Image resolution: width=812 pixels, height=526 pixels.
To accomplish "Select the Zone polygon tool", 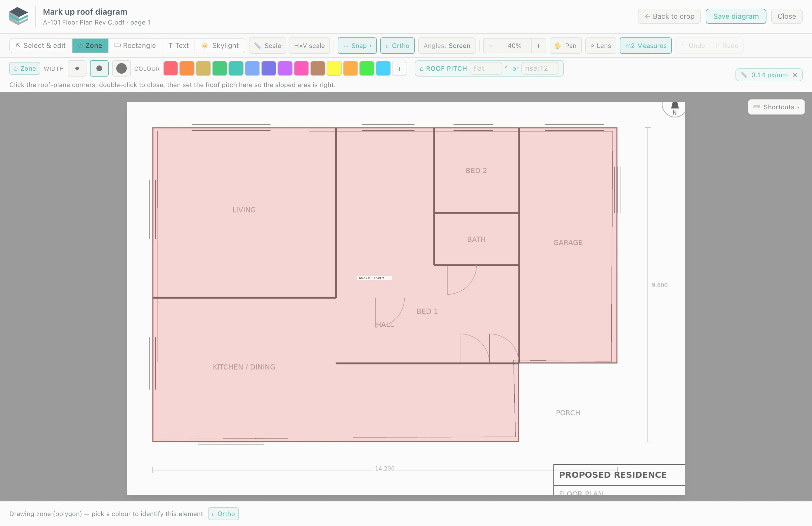I will [90, 45].
